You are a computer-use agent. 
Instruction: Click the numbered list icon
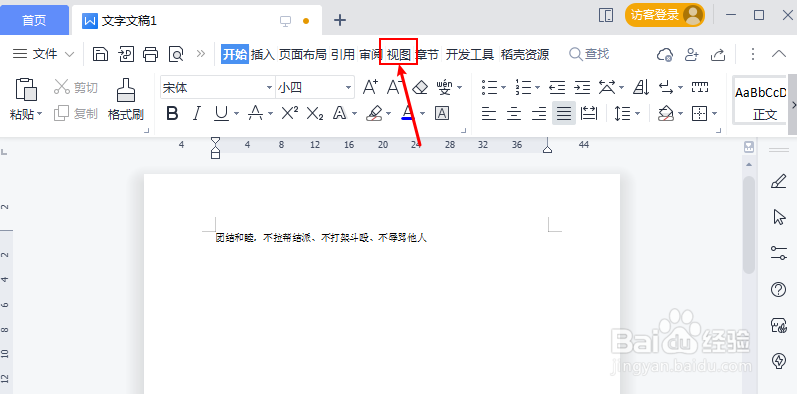(523, 87)
